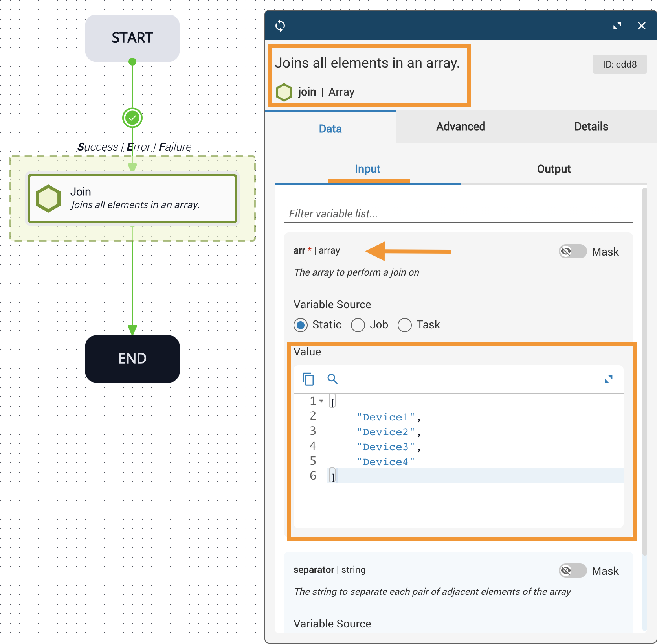Switch to the Advanced tab
The image size is (657, 644).
(x=461, y=127)
